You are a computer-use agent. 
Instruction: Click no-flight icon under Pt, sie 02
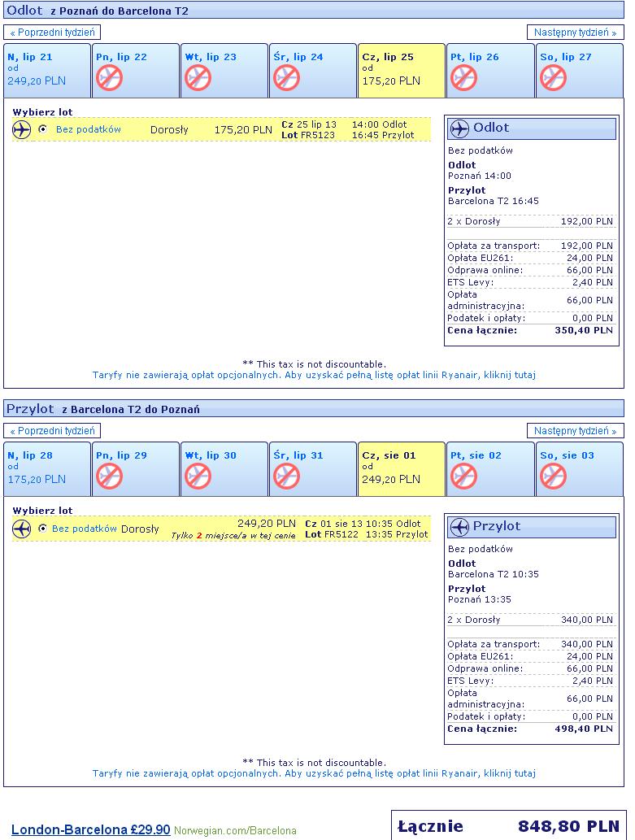(463, 477)
